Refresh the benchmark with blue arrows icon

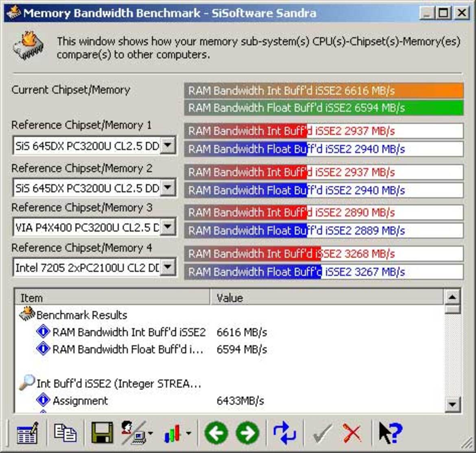point(284,433)
